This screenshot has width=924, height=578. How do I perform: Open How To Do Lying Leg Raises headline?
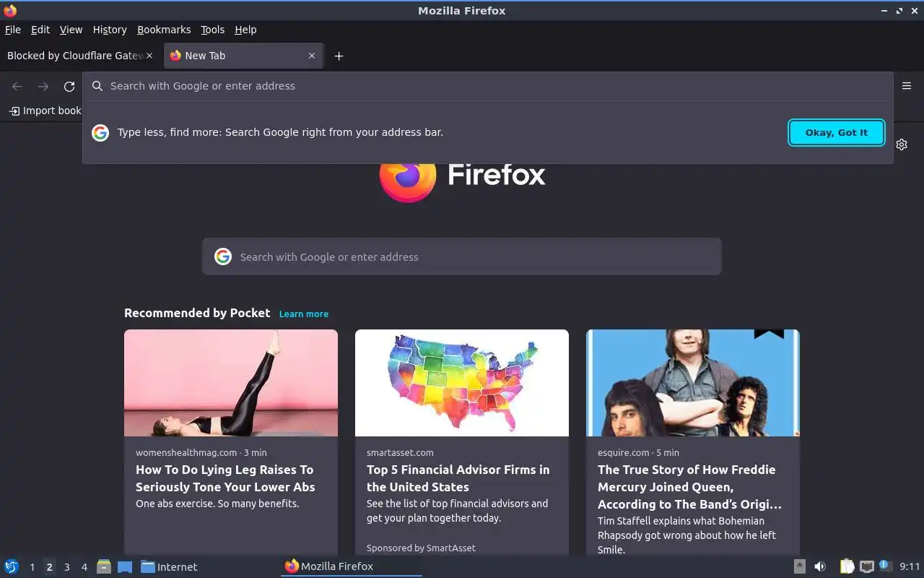point(225,478)
